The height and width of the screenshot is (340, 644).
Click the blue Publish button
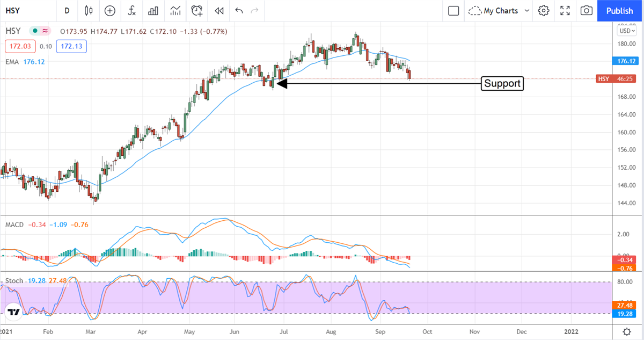[620, 10]
